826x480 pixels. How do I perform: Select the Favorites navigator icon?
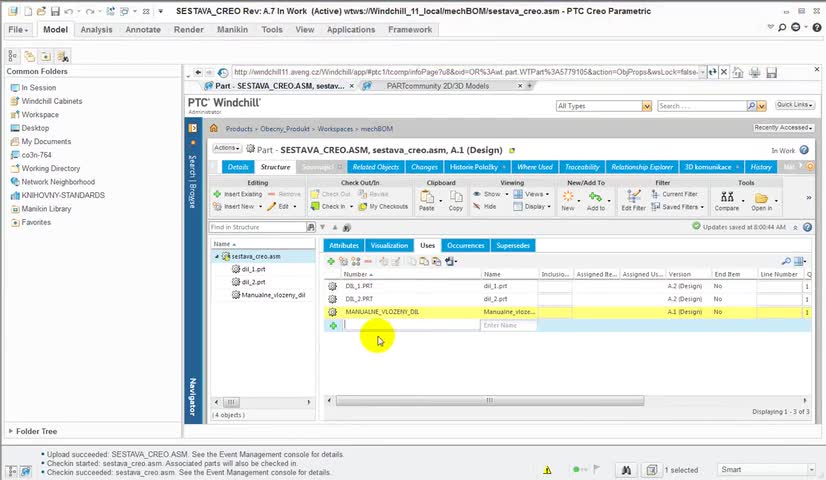tap(46, 56)
